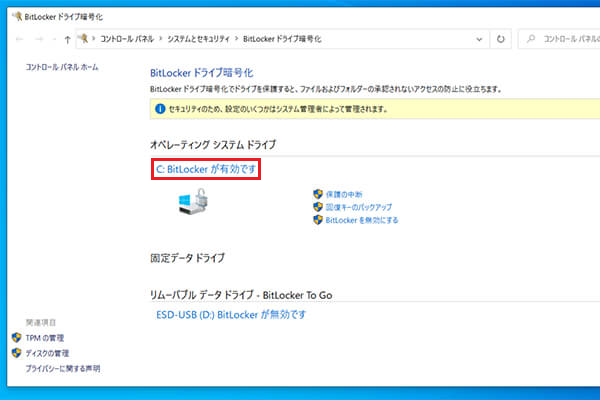Click the C: drive lock icon
This screenshot has height=400, width=600.
pyautogui.click(x=194, y=205)
